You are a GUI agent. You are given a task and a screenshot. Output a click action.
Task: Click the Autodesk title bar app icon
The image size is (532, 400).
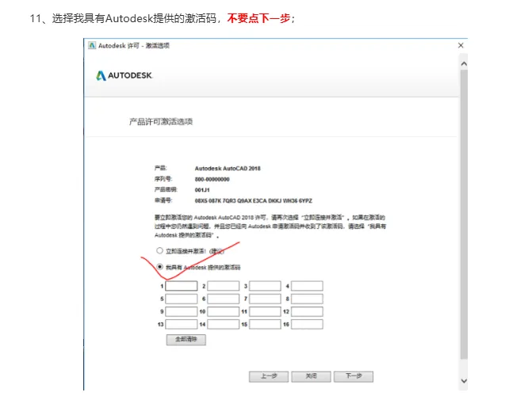click(x=92, y=45)
